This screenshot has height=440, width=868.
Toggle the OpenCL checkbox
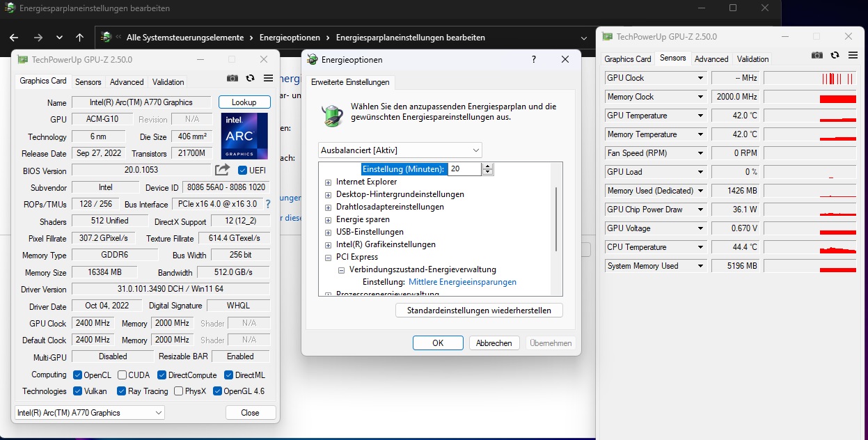(78, 375)
